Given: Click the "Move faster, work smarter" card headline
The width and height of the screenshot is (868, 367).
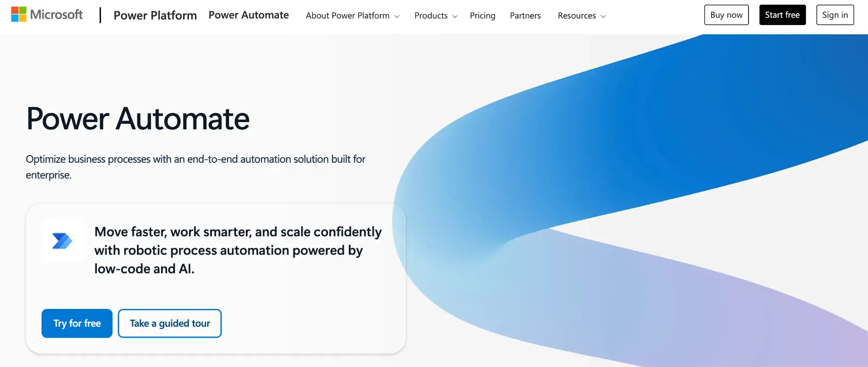Looking at the screenshot, I should click(x=238, y=250).
